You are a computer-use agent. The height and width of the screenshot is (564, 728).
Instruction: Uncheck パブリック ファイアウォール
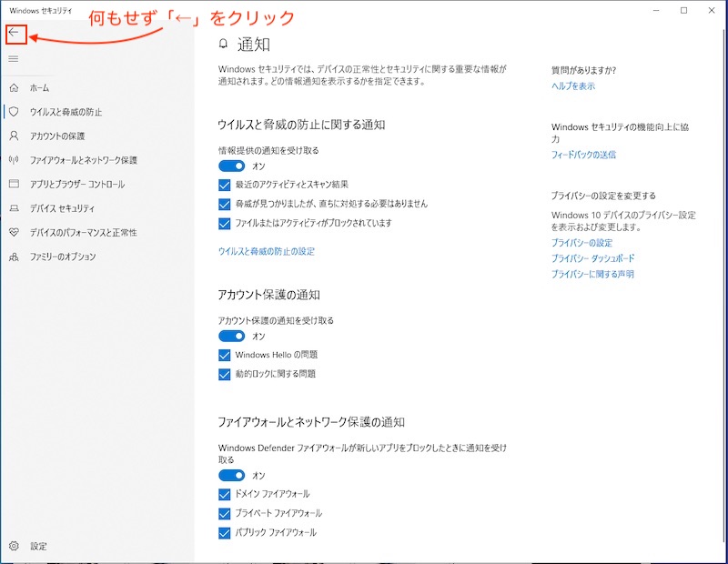click(x=224, y=533)
